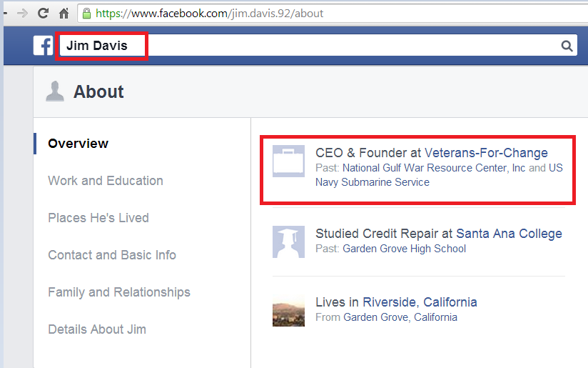This screenshot has height=368, width=588.
Task: Click the green SSL padlock icon
Action: coord(86,13)
